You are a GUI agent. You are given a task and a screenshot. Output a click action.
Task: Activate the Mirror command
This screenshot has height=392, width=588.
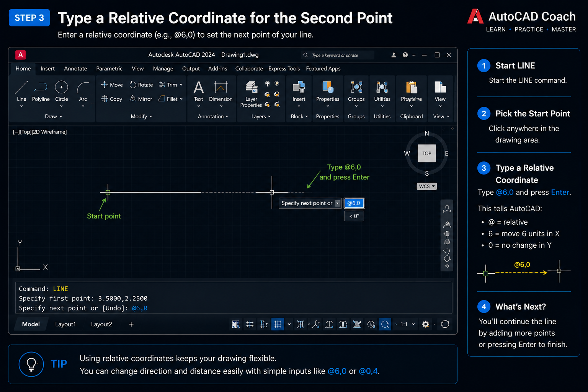click(x=141, y=99)
